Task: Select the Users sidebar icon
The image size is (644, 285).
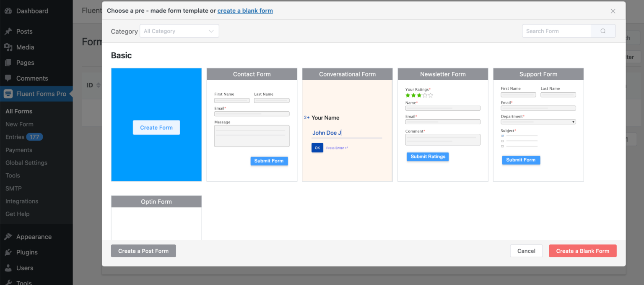Action: click(x=9, y=267)
